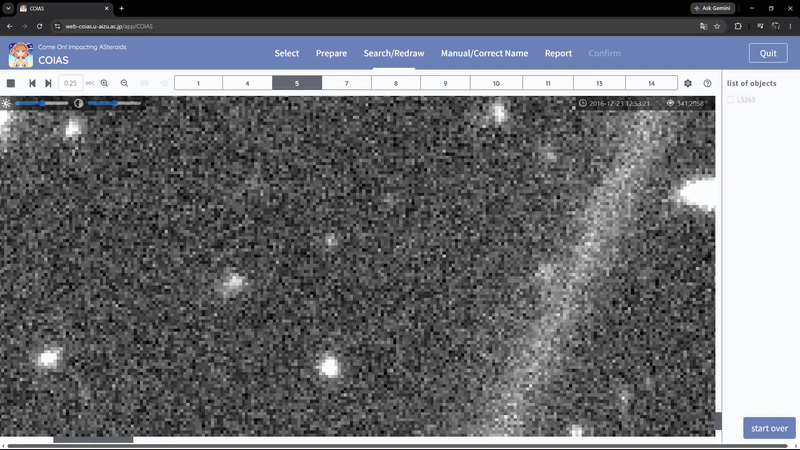
Task: Open the gear settings icon
Action: (x=688, y=83)
